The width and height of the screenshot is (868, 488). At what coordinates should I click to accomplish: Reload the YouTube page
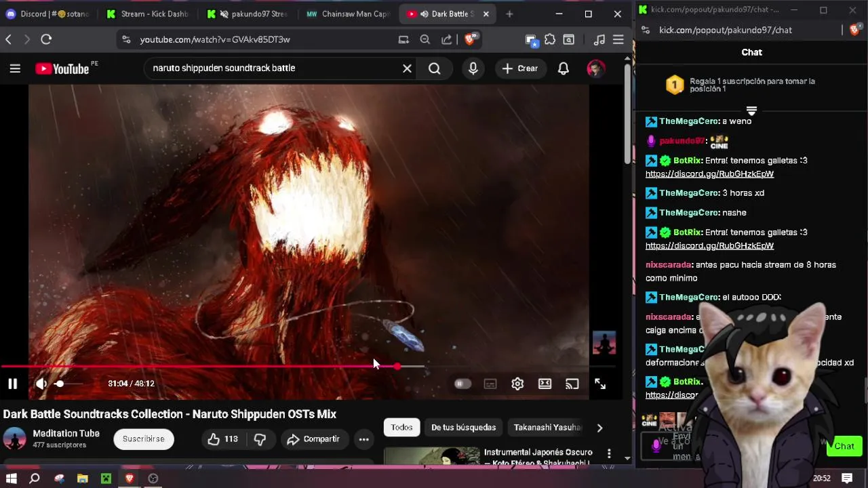click(46, 40)
